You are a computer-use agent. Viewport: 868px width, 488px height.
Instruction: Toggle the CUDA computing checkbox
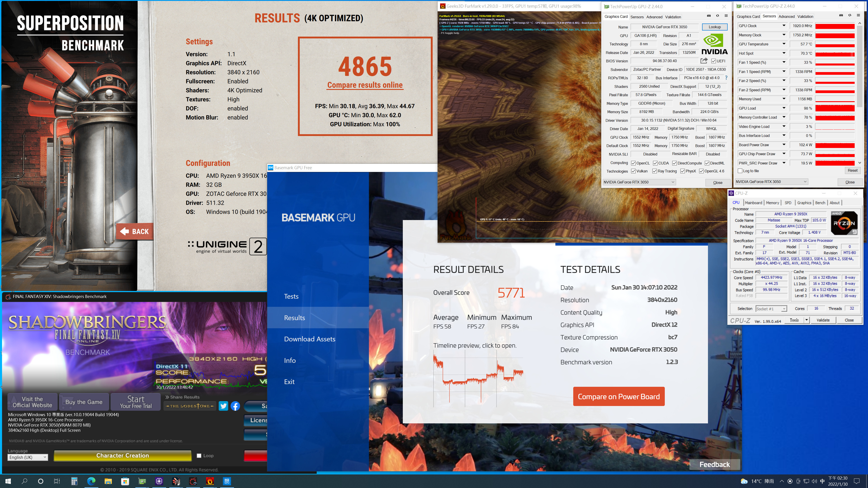point(655,163)
